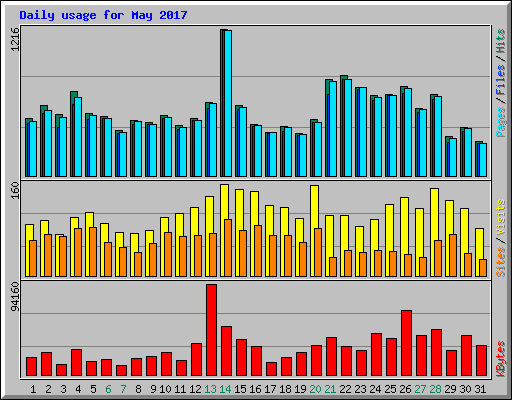This screenshot has height=400, width=512.
Task: Click day label 2 on the x-axis
Action: [48, 389]
